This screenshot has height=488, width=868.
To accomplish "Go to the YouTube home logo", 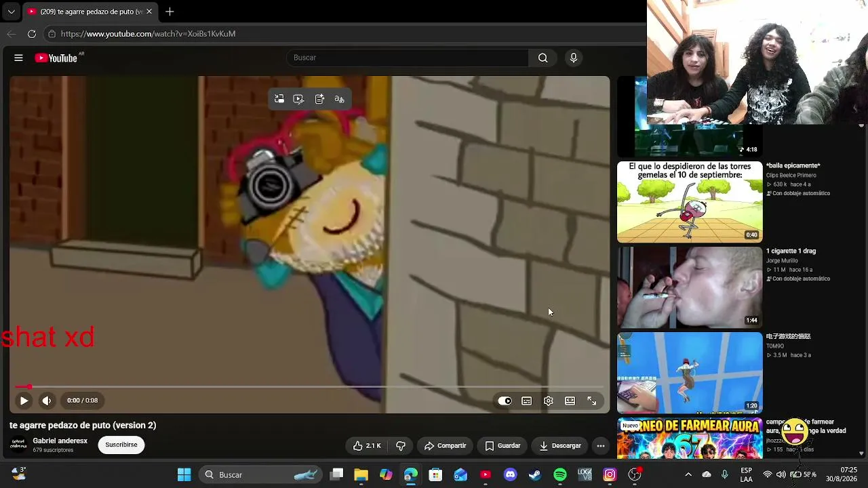I will [56, 58].
